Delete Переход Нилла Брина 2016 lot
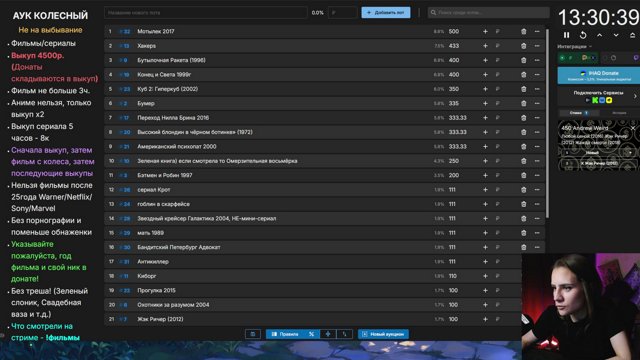The width and height of the screenshot is (640, 360). pos(524,118)
